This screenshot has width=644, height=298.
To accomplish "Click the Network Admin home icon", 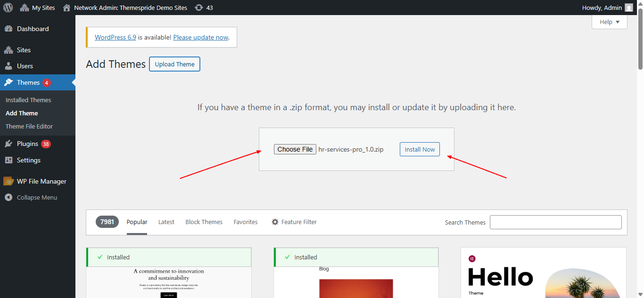I will (66, 7).
